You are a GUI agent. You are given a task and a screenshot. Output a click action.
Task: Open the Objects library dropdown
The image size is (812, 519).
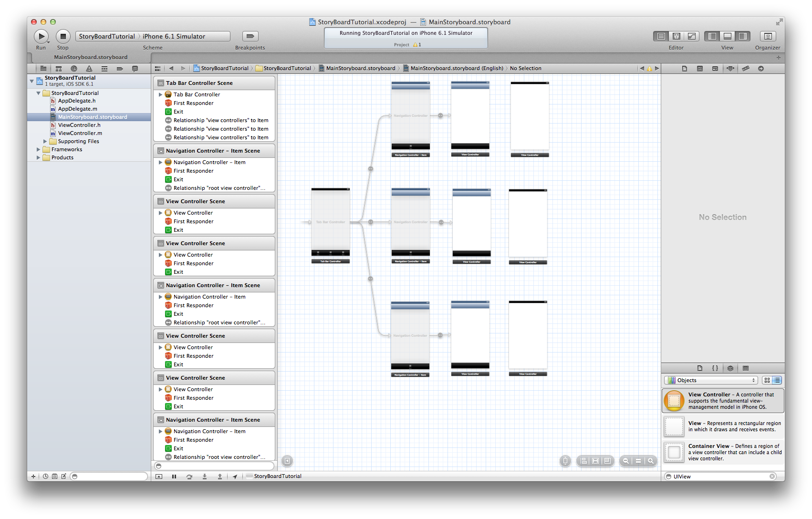click(x=710, y=380)
